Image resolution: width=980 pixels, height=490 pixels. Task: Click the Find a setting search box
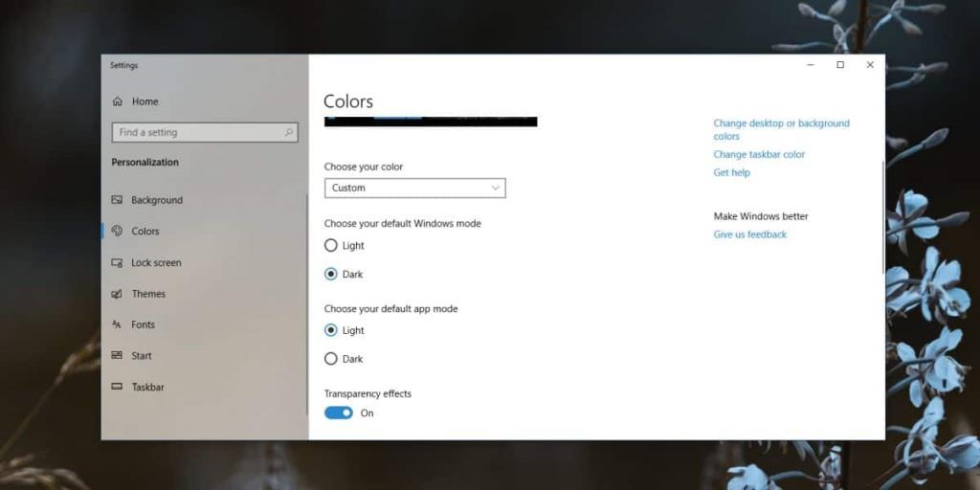(205, 132)
